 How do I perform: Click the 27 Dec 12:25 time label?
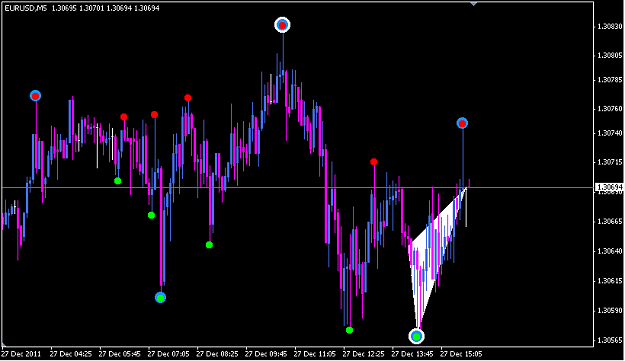coord(364,354)
